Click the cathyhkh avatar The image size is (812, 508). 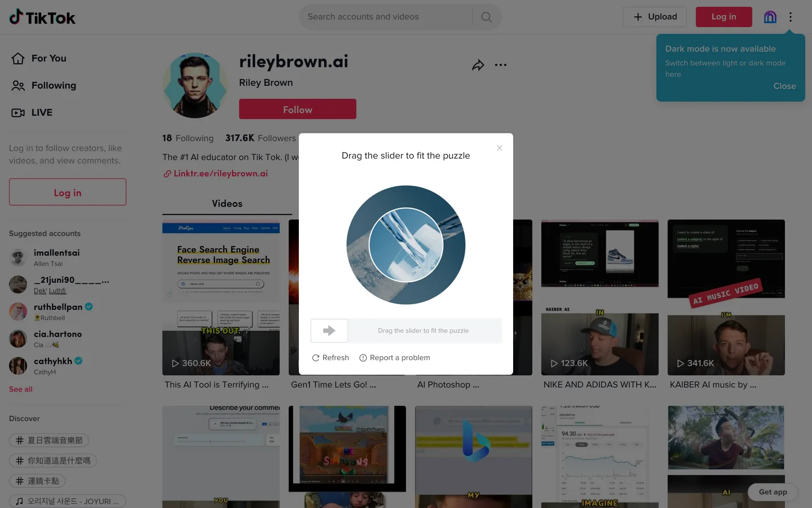pos(18,366)
